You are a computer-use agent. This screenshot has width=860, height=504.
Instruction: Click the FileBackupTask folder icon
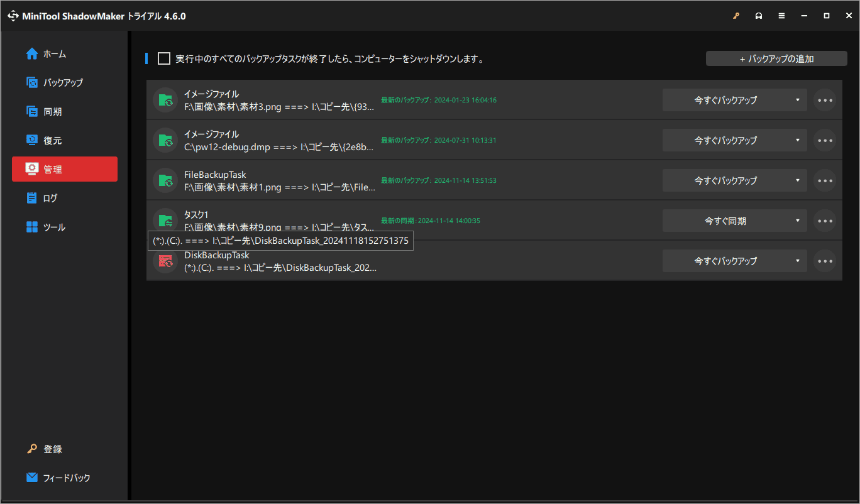[x=165, y=180]
